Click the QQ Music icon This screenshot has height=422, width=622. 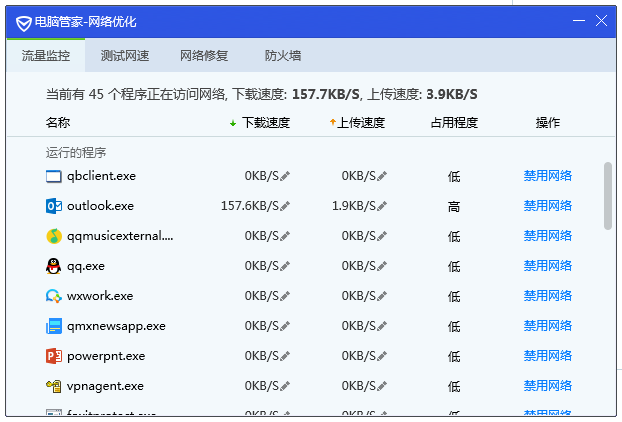pyautogui.click(x=54, y=236)
